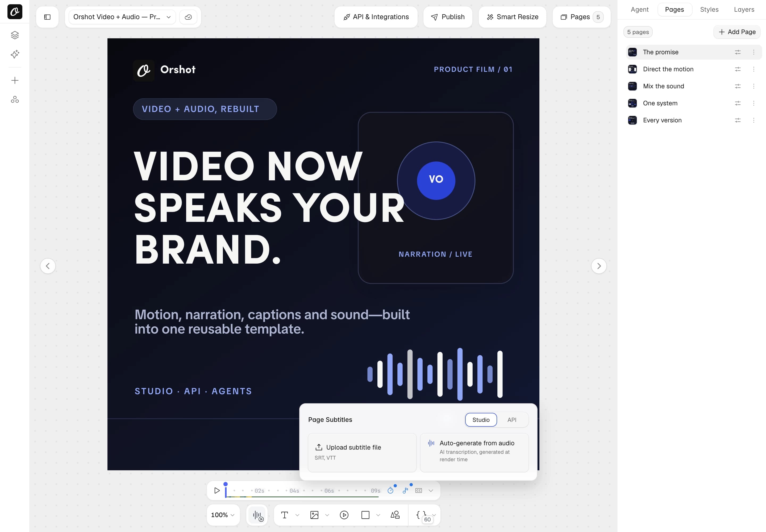
Task: Open the shapes library icon
Action: coord(395,515)
